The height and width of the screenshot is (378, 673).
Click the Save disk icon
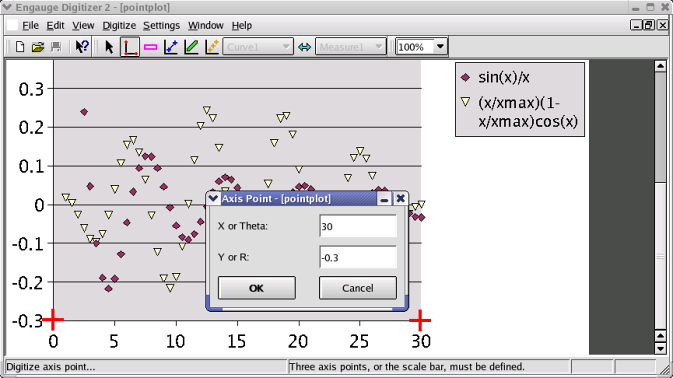point(56,47)
